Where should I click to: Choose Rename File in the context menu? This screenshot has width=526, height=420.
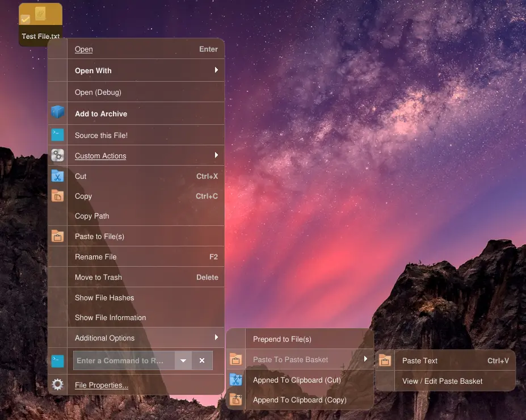click(x=95, y=257)
